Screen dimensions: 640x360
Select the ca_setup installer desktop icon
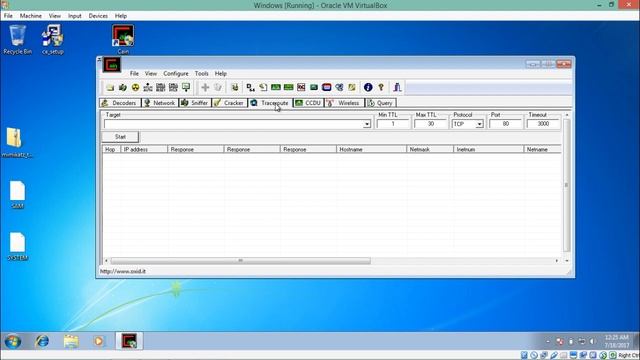53,40
